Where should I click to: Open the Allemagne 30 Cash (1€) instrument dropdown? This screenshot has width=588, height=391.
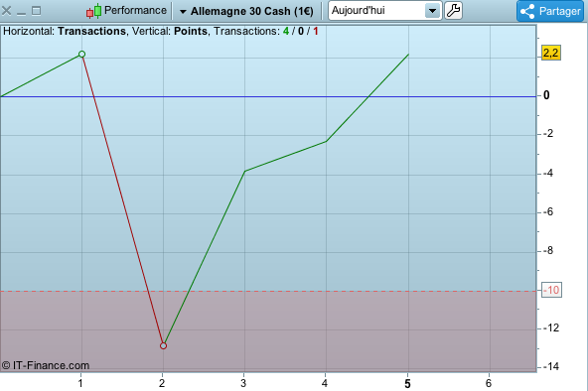(x=246, y=11)
